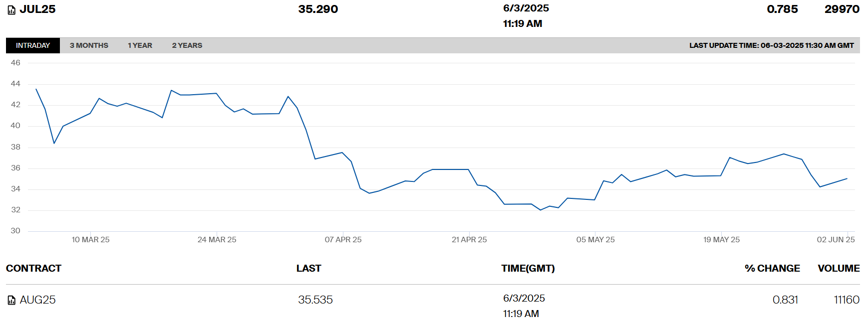Viewport: 868px width, 323px height.
Task: Show the 1 YEAR chart range
Action: [x=140, y=45]
